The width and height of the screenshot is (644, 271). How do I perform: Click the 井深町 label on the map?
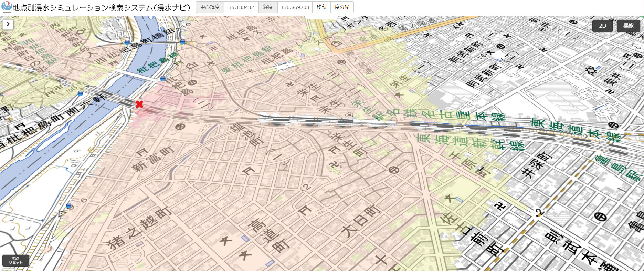(x=537, y=164)
